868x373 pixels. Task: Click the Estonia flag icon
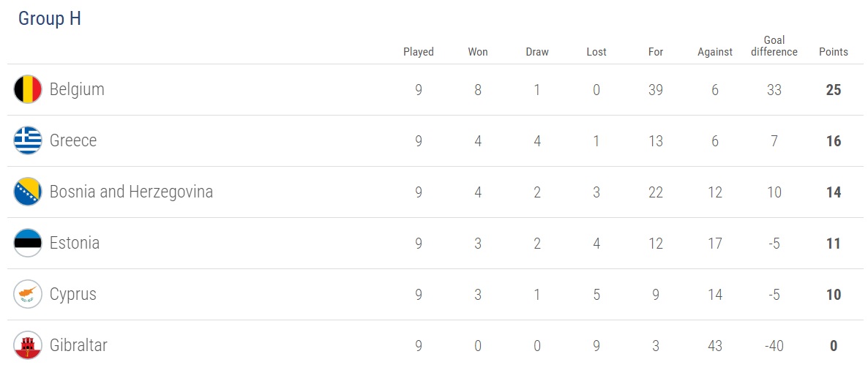click(28, 243)
